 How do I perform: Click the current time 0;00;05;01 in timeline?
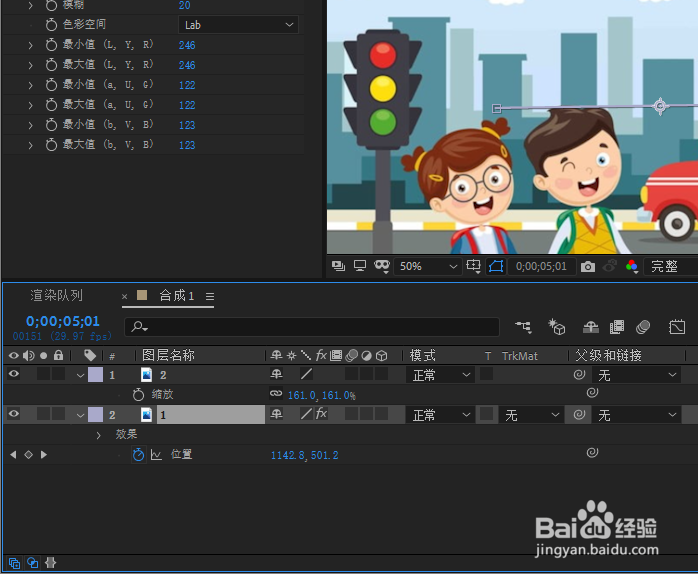(63, 321)
